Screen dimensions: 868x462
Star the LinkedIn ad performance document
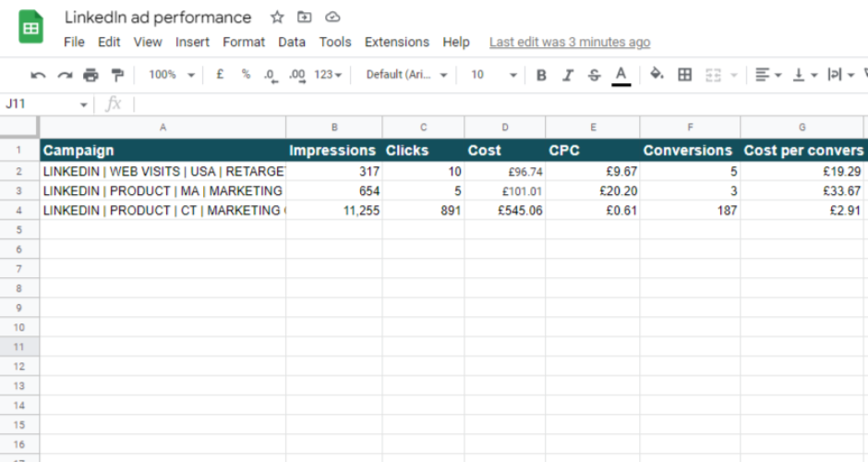(x=277, y=18)
